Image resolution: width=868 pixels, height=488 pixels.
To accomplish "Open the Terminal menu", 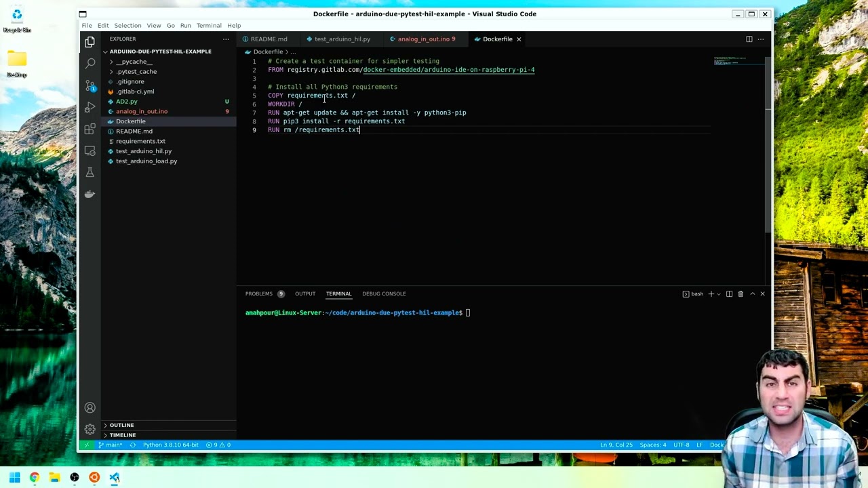I will pos(209,26).
